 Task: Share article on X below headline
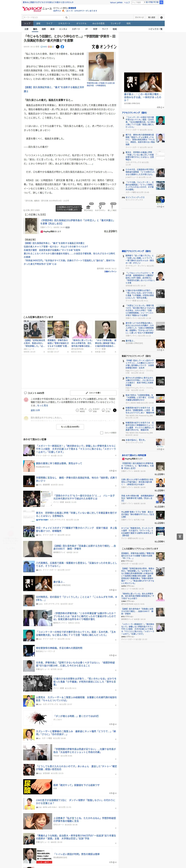click(x=57, y=47)
